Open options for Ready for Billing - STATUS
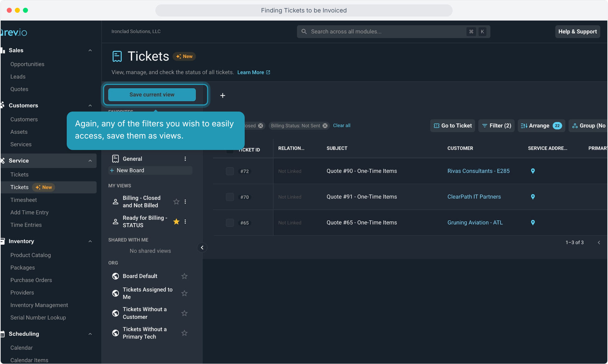This screenshot has width=608, height=364. (x=185, y=221)
